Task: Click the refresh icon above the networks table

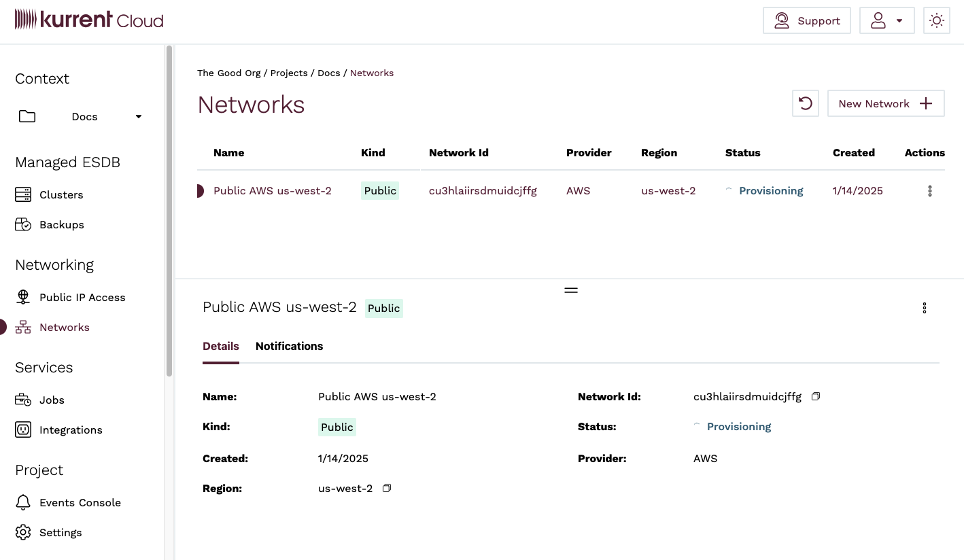Action: pos(805,103)
